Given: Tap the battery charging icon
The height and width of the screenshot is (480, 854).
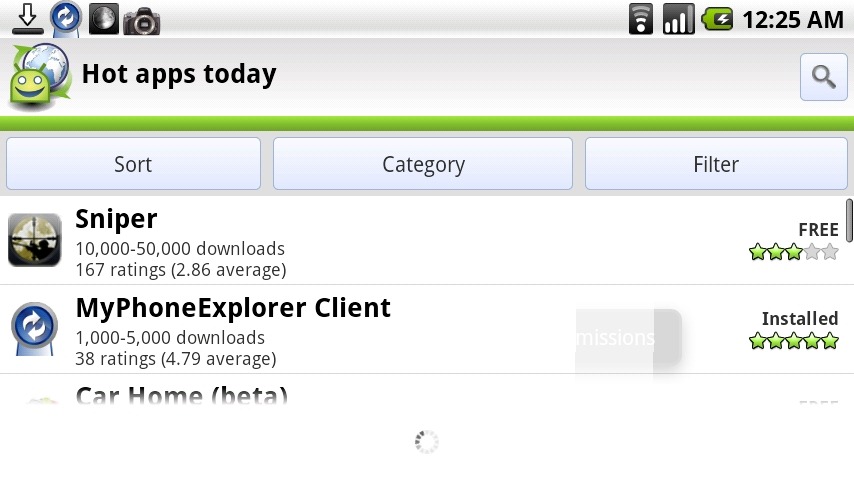Looking at the screenshot, I should [x=717, y=19].
